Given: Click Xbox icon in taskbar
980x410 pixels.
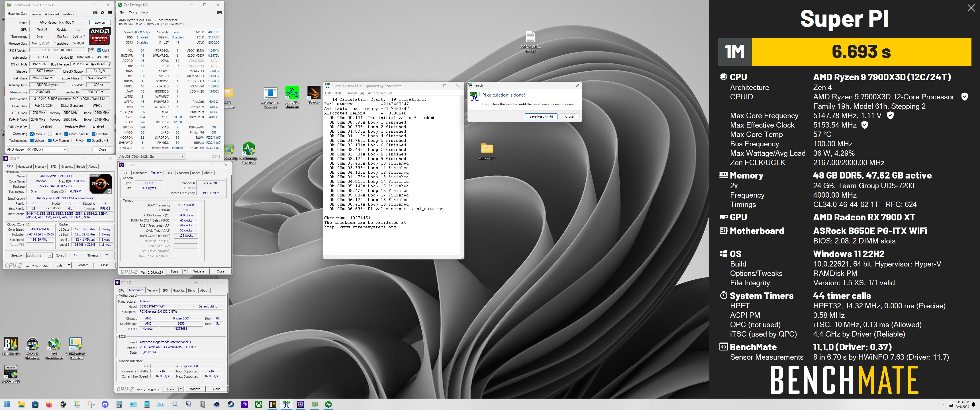Looking at the screenshot, I should coord(258,404).
